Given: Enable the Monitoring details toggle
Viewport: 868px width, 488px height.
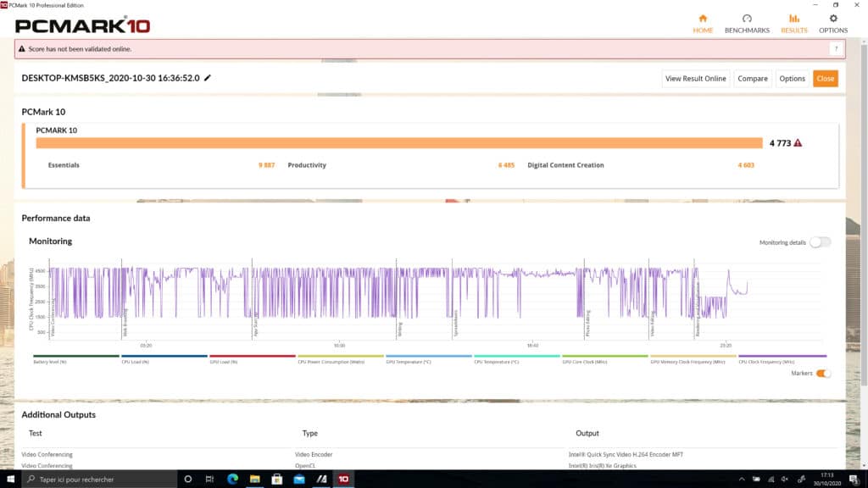Looking at the screenshot, I should click(x=820, y=242).
